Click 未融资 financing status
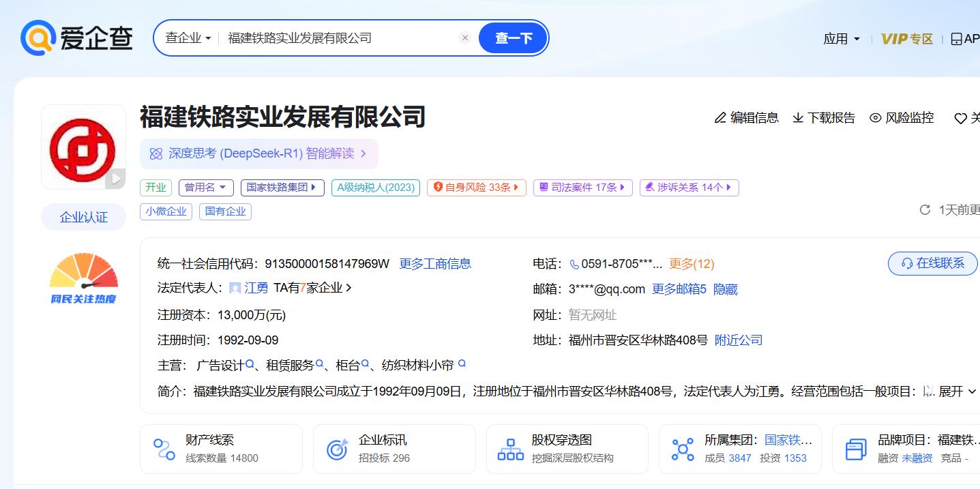 pyautogui.click(x=917, y=458)
